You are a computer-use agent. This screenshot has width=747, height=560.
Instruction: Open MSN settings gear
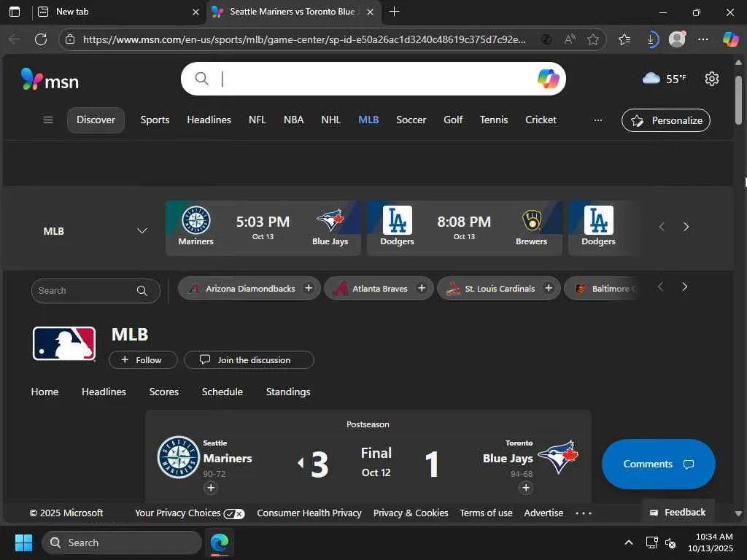click(711, 79)
